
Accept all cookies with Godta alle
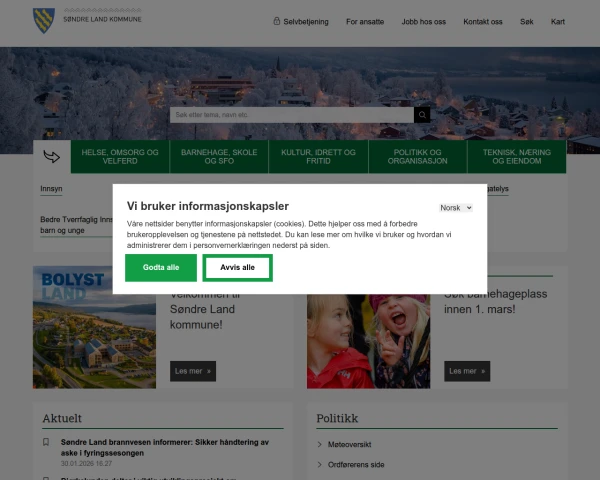(x=161, y=268)
